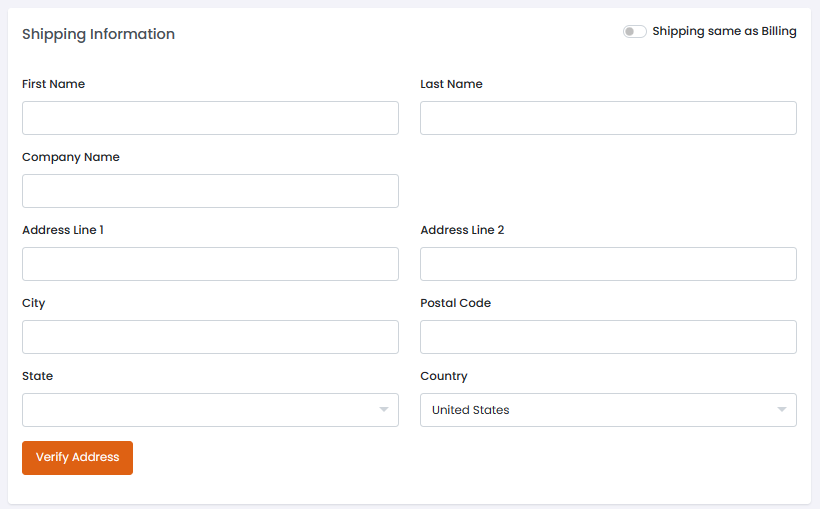The height and width of the screenshot is (509, 820).
Task: Open the State dropdown
Action: click(x=200, y=410)
